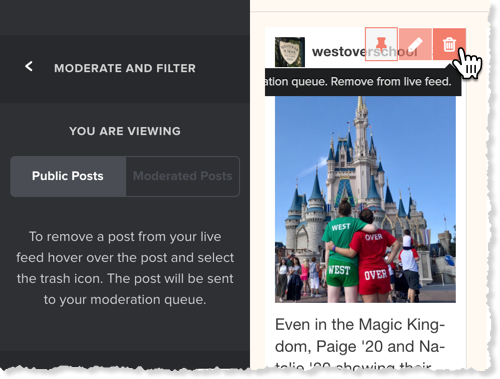Pin the westoverschool post with pushpin icon

coord(381,44)
